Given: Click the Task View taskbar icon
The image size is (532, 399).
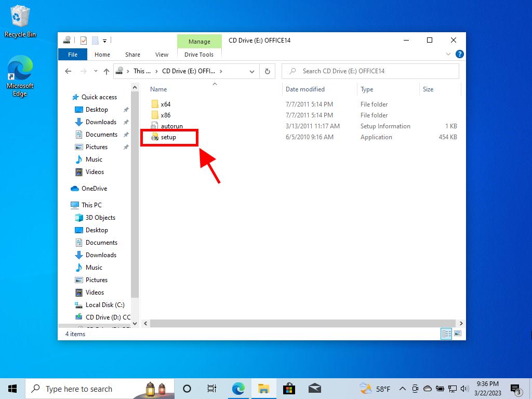Looking at the screenshot, I should point(212,389).
